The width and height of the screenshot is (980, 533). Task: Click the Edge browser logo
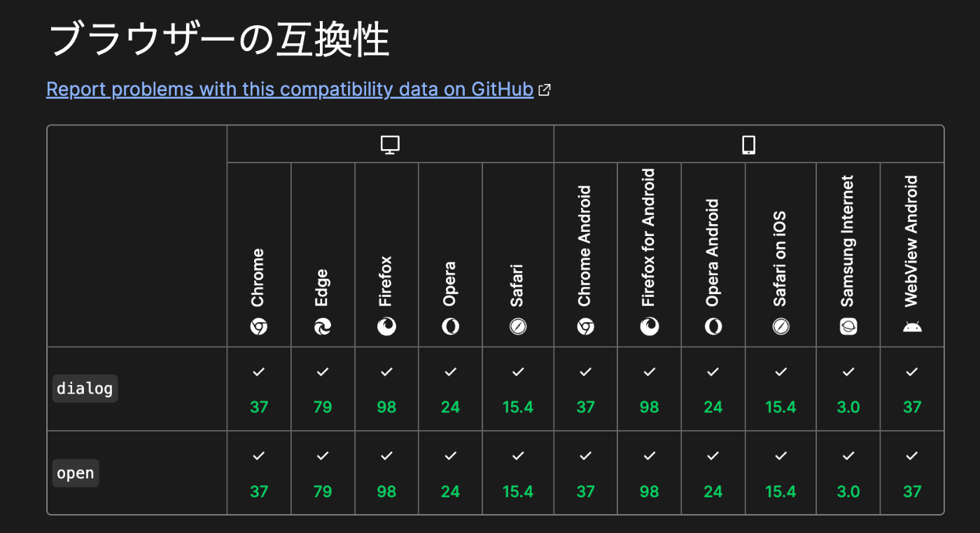coord(323,326)
